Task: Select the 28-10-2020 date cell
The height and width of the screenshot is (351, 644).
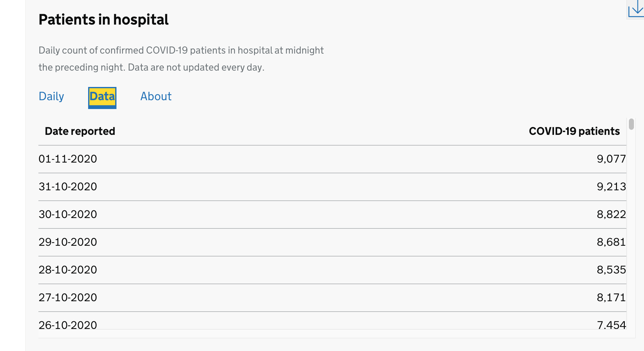Action: click(x=68, y=270)
